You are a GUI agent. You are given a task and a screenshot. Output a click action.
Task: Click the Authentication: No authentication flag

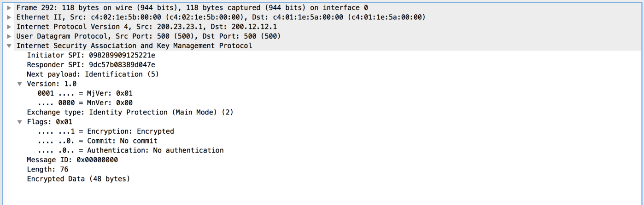click(x=131, y=150)
